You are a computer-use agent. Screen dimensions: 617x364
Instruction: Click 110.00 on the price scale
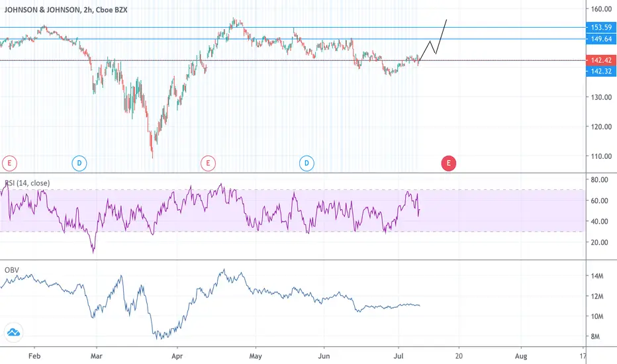click(601, 156)
